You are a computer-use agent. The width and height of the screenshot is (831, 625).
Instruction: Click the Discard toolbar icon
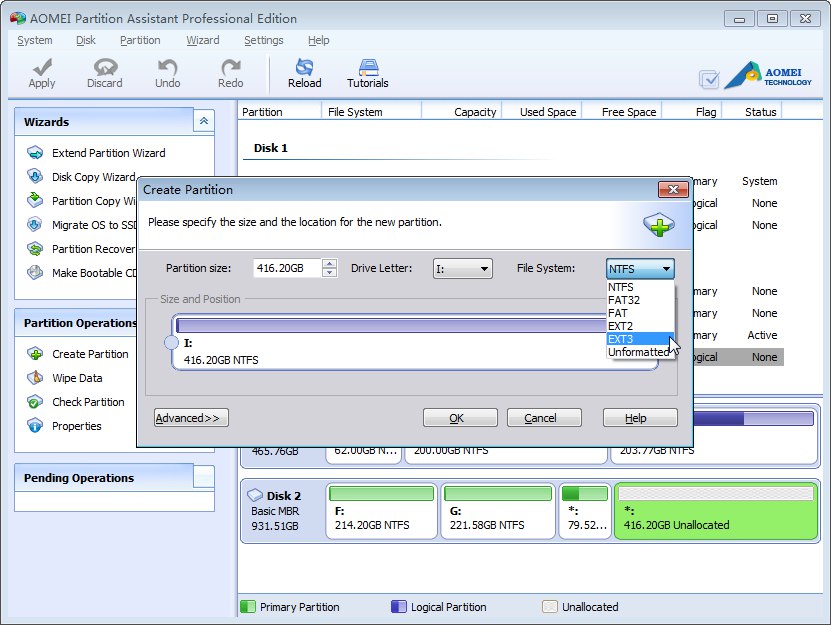(x=105, y=67)
